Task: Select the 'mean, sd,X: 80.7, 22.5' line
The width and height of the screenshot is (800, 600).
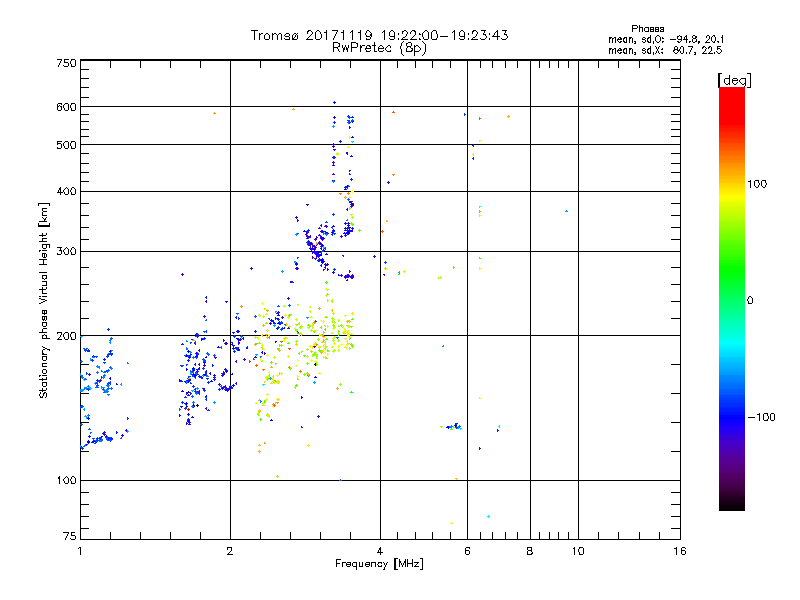Action: click(x=665, y=50)
